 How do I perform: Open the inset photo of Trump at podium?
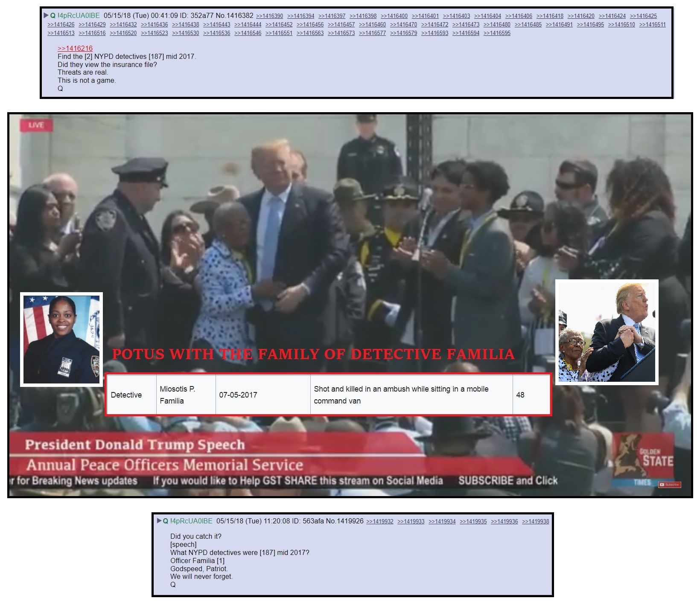[x=607, y=332]
